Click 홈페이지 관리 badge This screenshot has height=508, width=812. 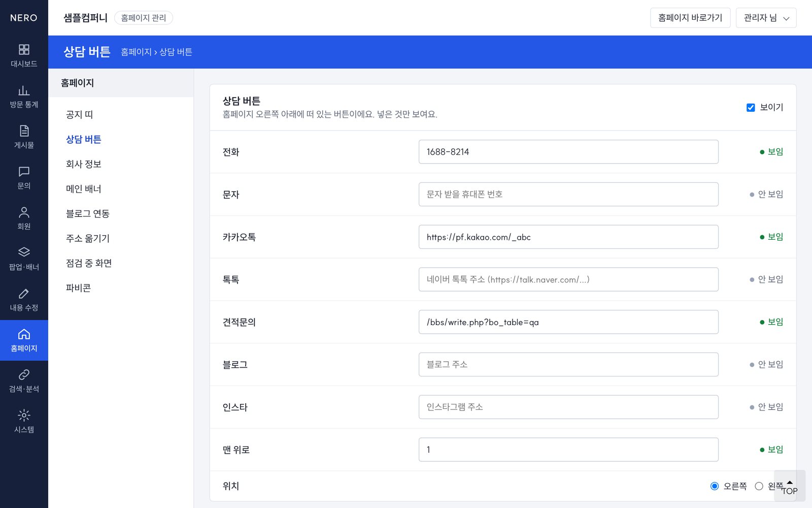coord(144,18)
